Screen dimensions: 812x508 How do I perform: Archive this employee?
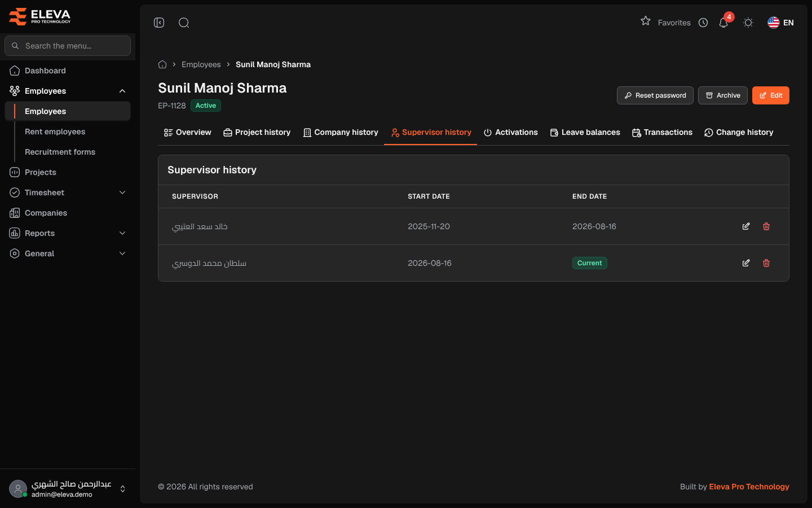tap(723, 95)
